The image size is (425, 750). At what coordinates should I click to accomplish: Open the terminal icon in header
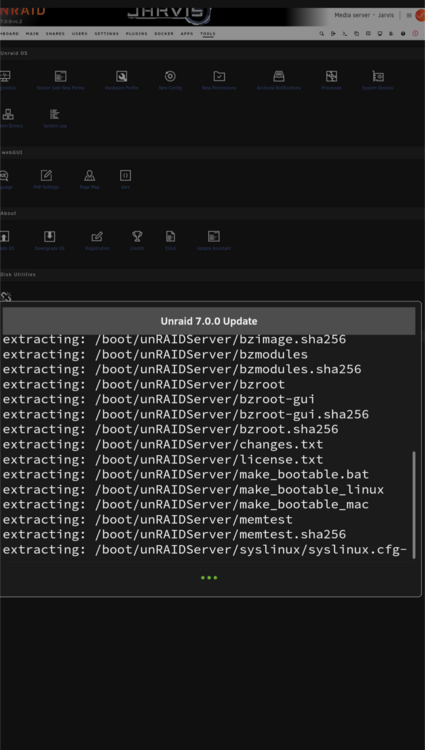coord(345,33)
